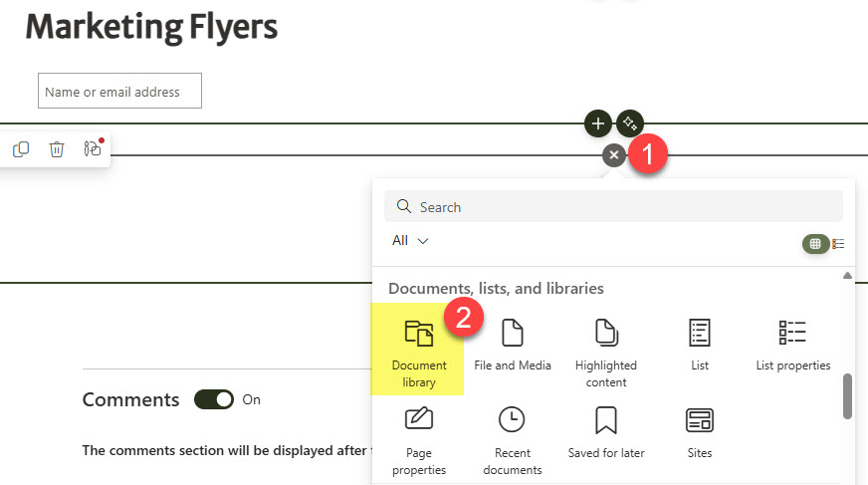This screenshot has height=485, width=868.
Task: Select the Recent documents web part
Action: point(512,441)
